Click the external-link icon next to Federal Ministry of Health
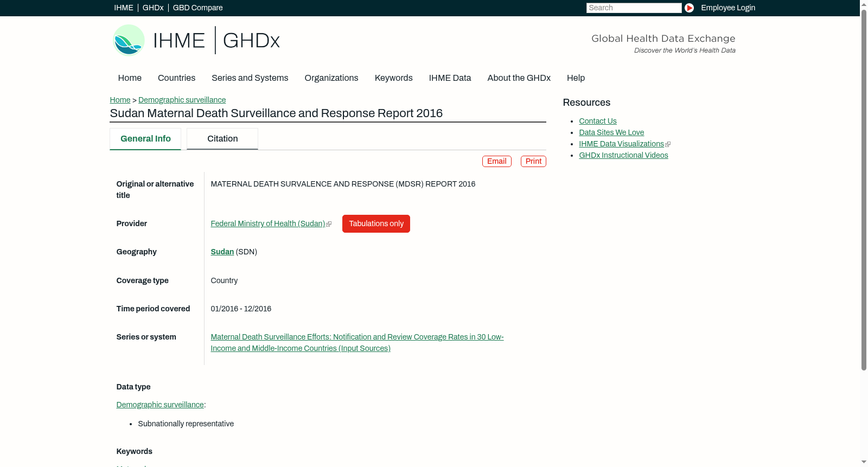 point(329,224)
